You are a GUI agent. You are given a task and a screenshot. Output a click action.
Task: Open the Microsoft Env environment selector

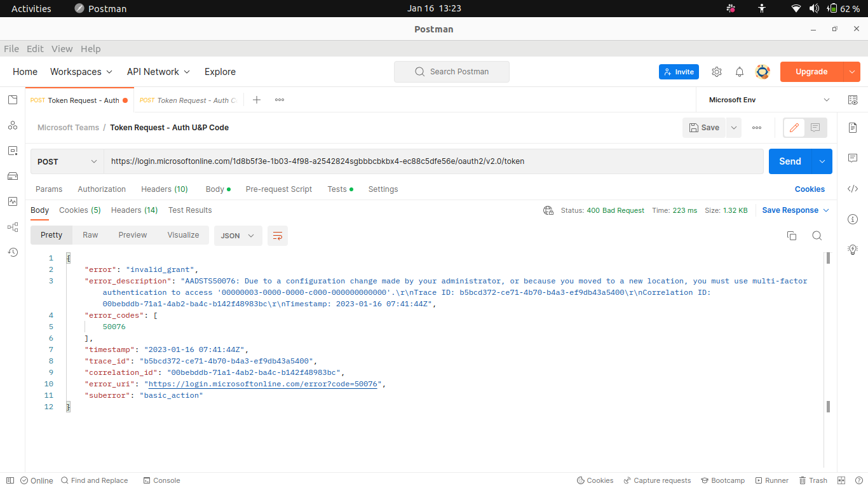point(768,100)
